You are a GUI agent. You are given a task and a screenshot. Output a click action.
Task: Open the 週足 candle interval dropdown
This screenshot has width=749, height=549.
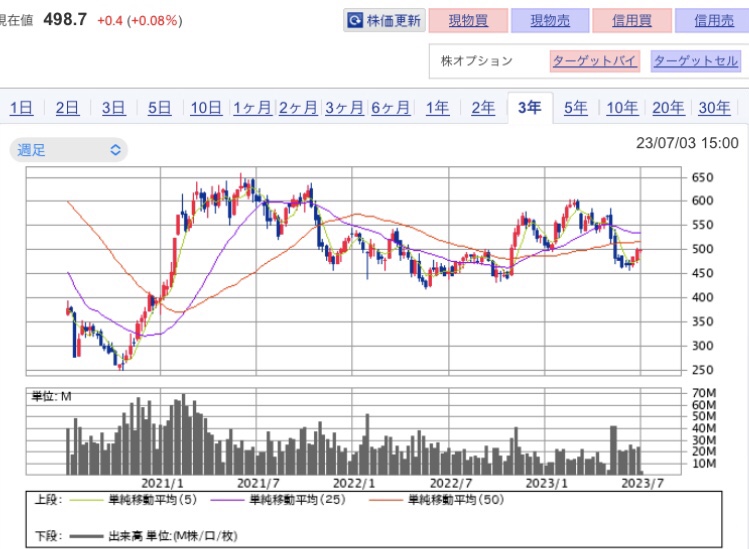point(68,150)
